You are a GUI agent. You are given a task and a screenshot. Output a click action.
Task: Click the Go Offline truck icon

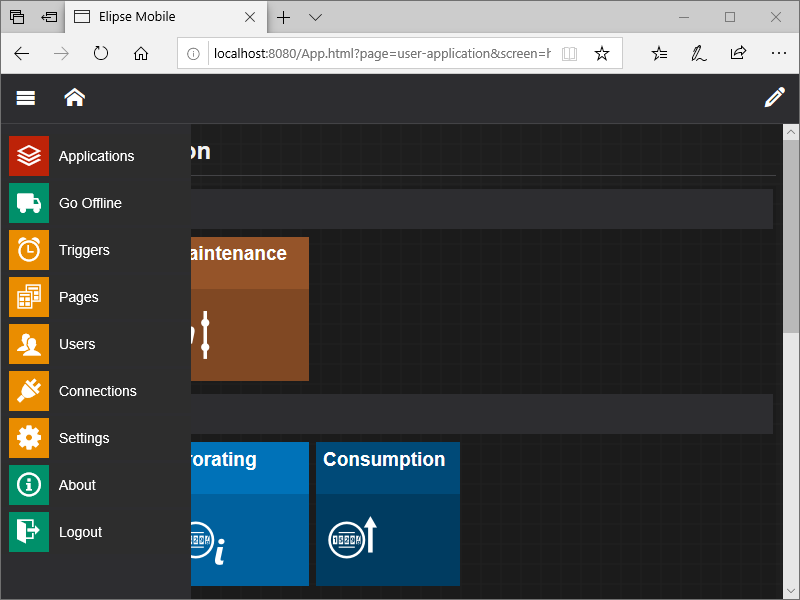(29, 203)
